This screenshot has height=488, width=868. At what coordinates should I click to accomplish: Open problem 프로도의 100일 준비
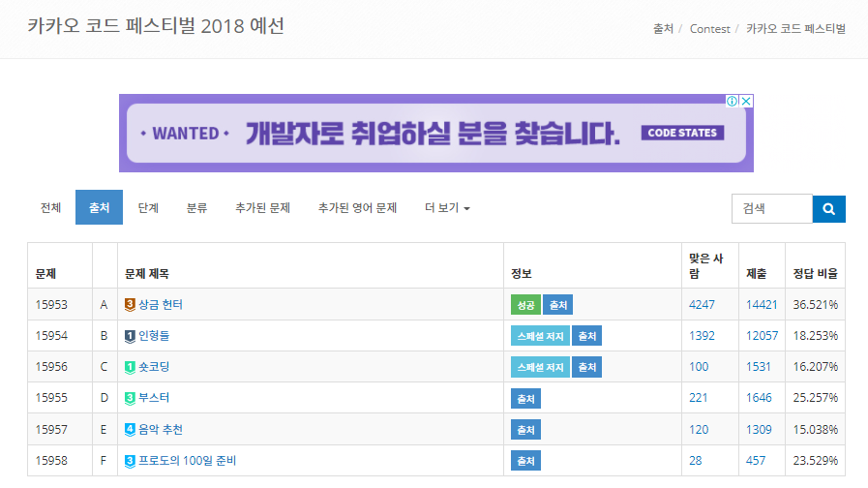tap(187, 460)
